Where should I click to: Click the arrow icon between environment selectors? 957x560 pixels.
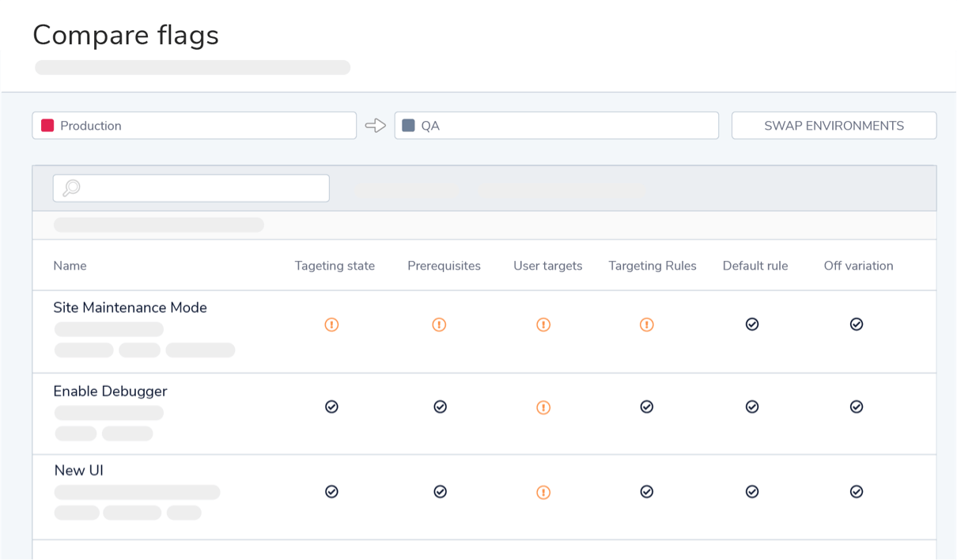coord(375,126)
